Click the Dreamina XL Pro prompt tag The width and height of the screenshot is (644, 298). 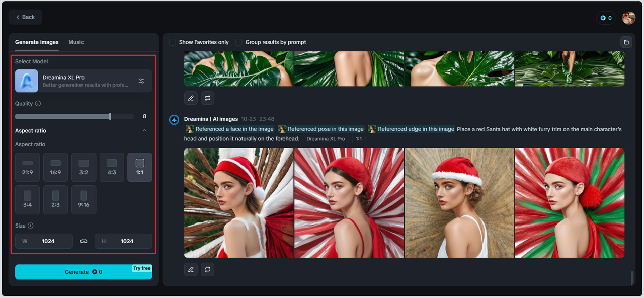click(x=326, y=139)
